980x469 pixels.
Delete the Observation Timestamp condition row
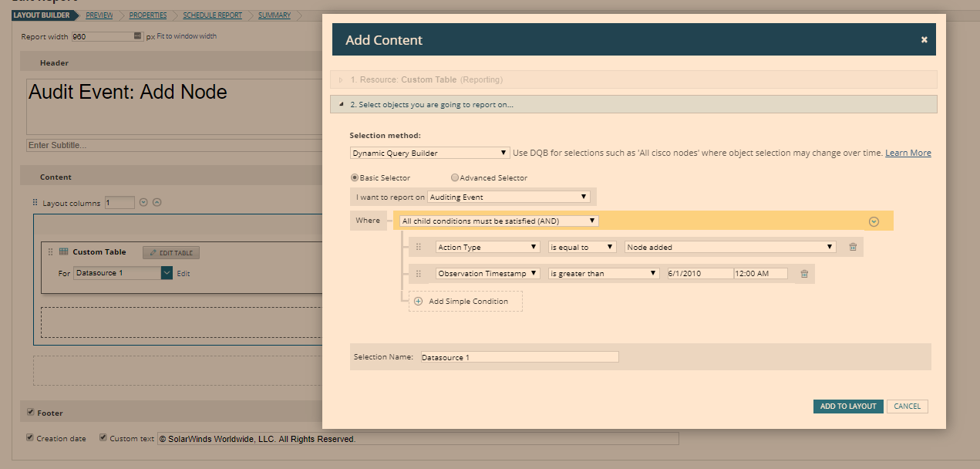coord(804,273)
